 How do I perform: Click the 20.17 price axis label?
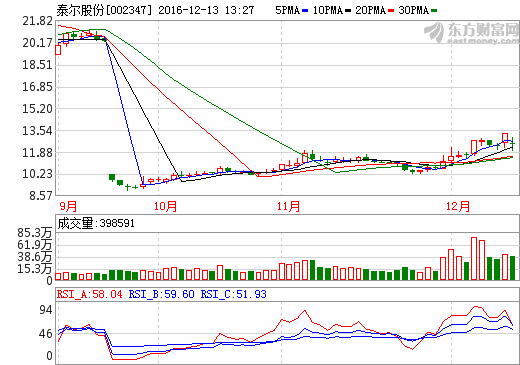[38, 43]
